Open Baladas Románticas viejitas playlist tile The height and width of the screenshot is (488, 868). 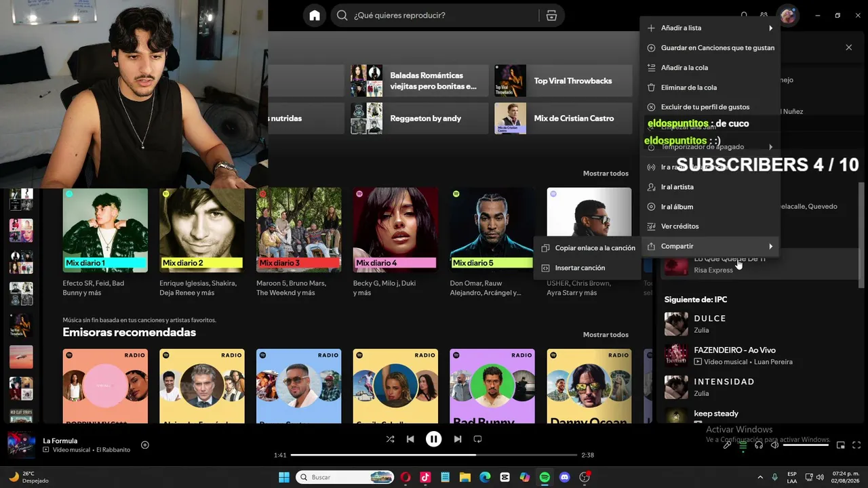point(419,81)
